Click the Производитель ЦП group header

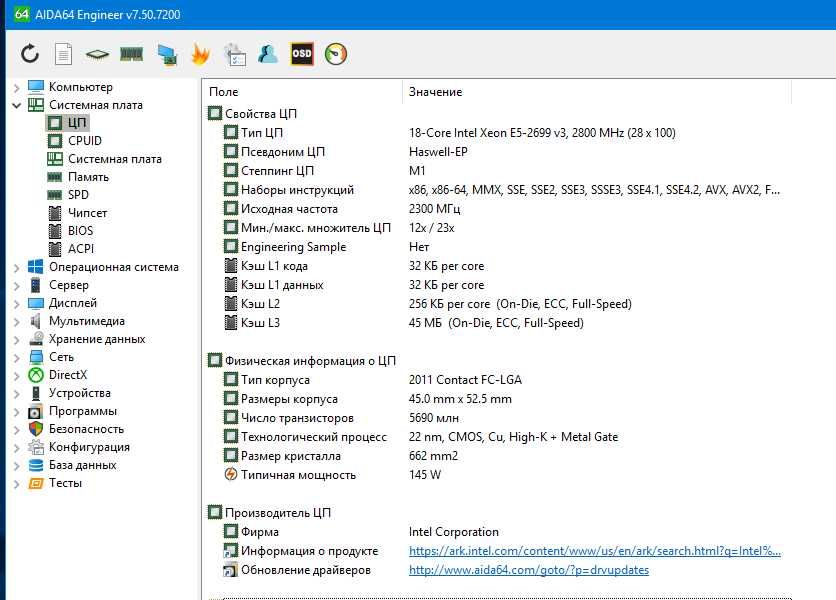[x=278, y=513]
